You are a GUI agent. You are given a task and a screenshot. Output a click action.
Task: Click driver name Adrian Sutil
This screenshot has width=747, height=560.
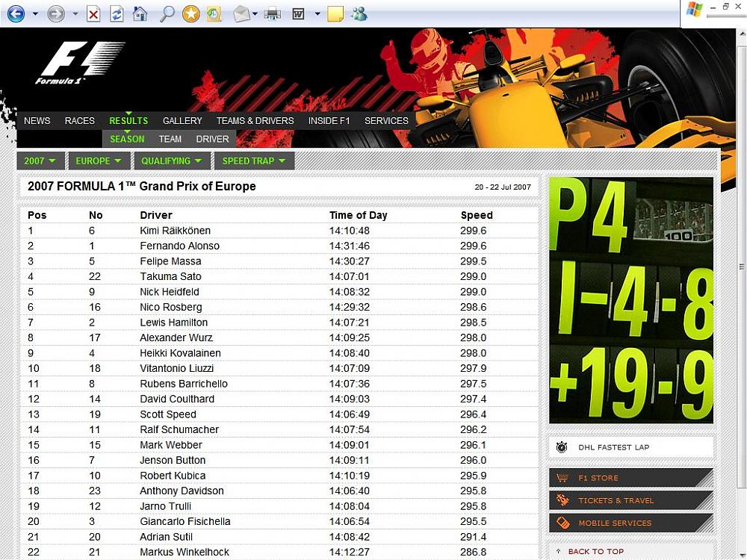[x=167, y=537]
